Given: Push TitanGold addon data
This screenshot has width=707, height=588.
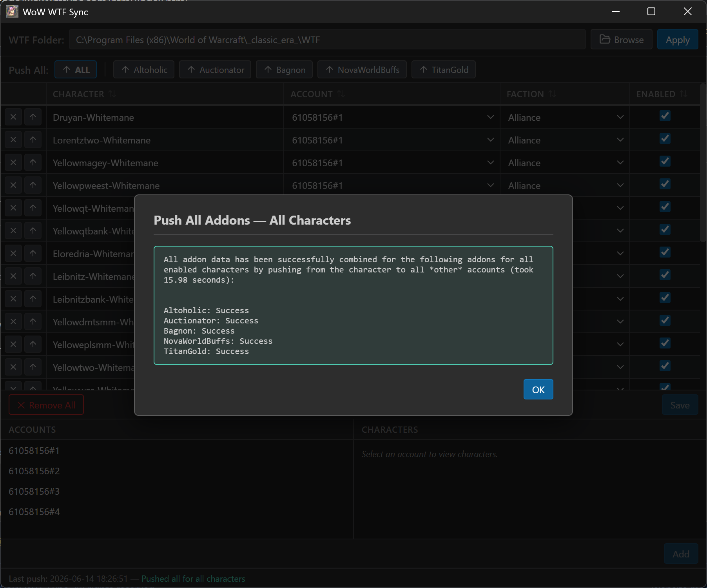Looking at the screenshot, I should [x=444, y=69].
